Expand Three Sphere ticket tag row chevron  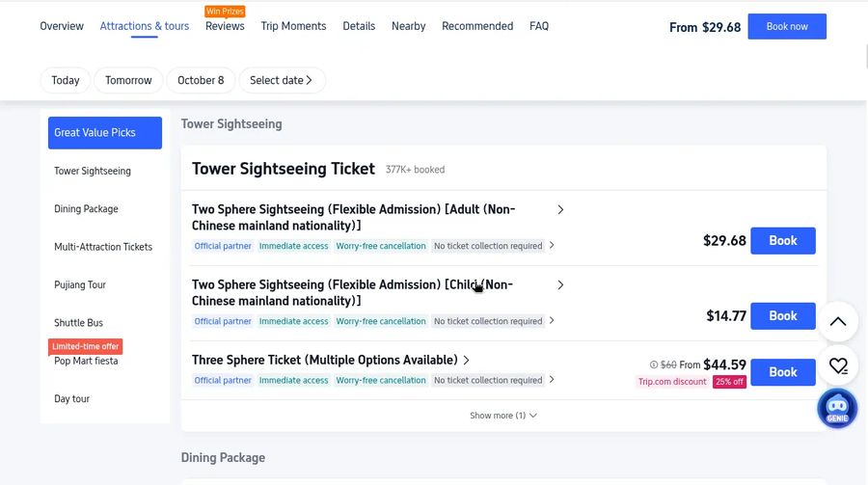pyautogui.click(x=552, y=380)
